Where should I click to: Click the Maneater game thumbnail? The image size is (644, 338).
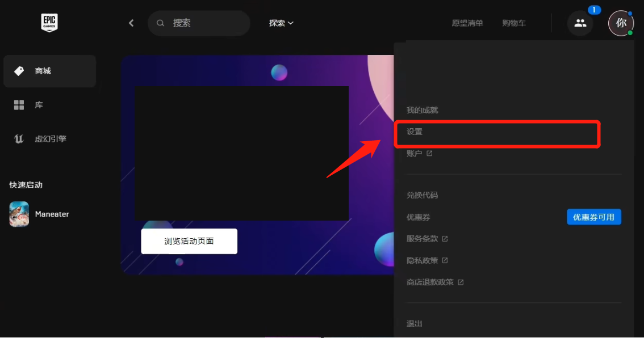(19, 214)
